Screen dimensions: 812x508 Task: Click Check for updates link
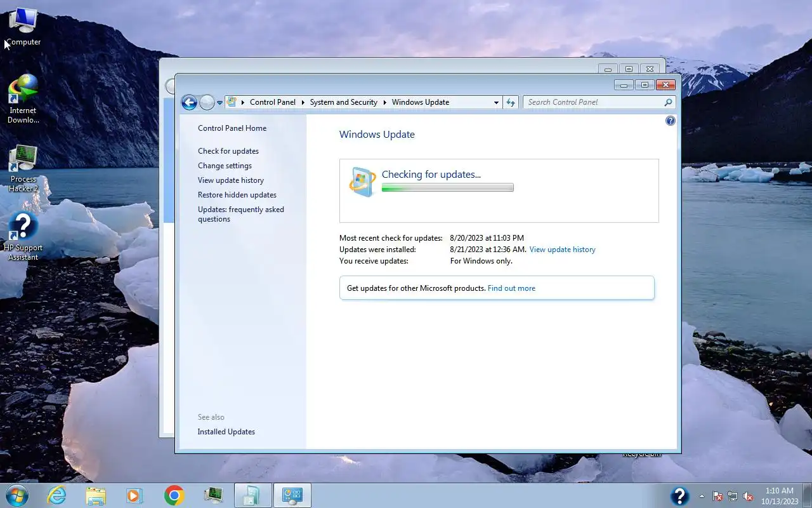pyautogui.click(x=228, y=151)
